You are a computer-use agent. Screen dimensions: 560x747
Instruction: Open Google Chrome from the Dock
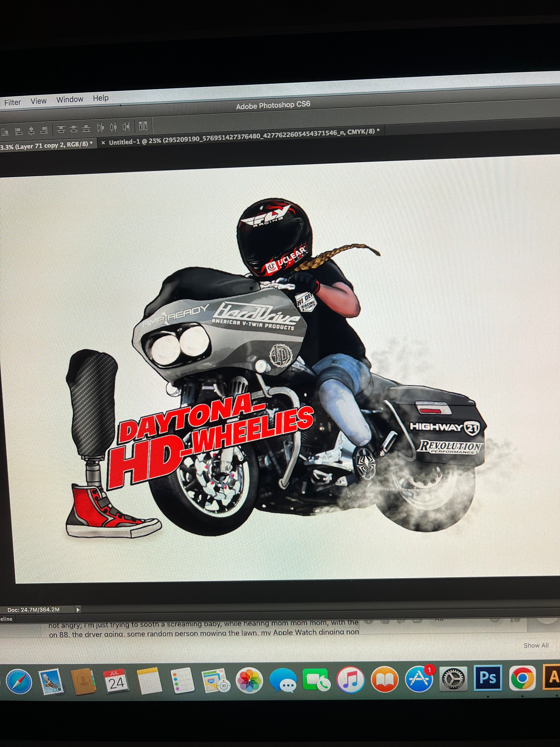pyautogui.click(x=523, y=678)
